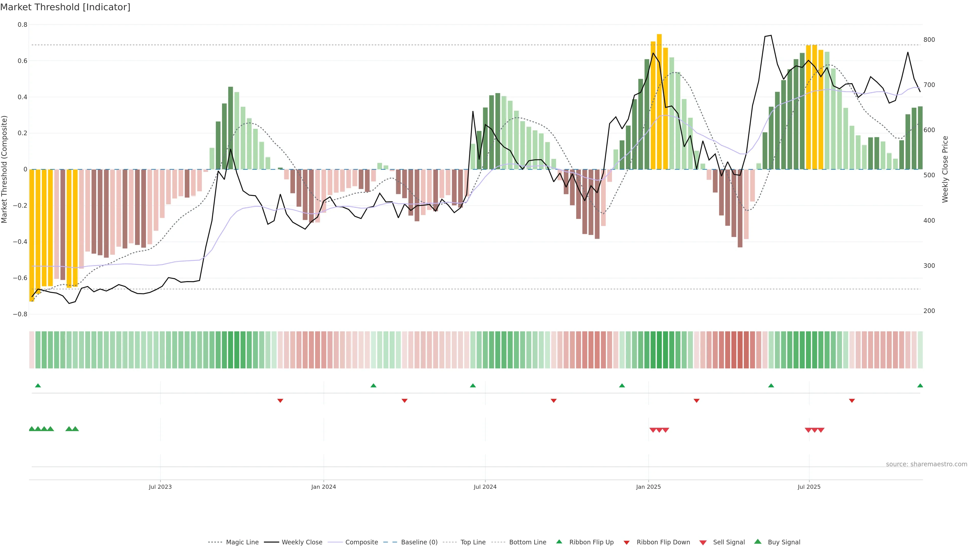This screenshot has height=551, width=980.
Task: Click the leftmost green buy signal triangle
Action: [32, 429]
